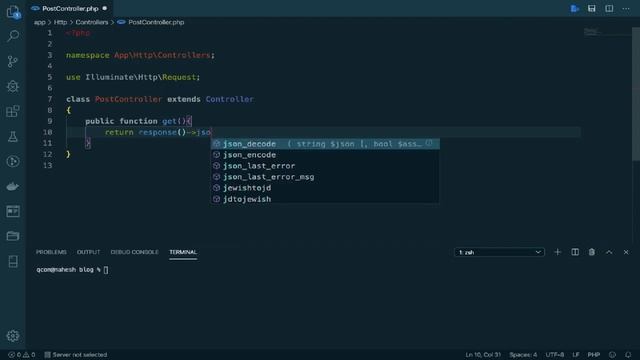The width and height of the screenshot is (640, 360).
Task: Open the Run and Debug view
Action: (x=13, y=86)
